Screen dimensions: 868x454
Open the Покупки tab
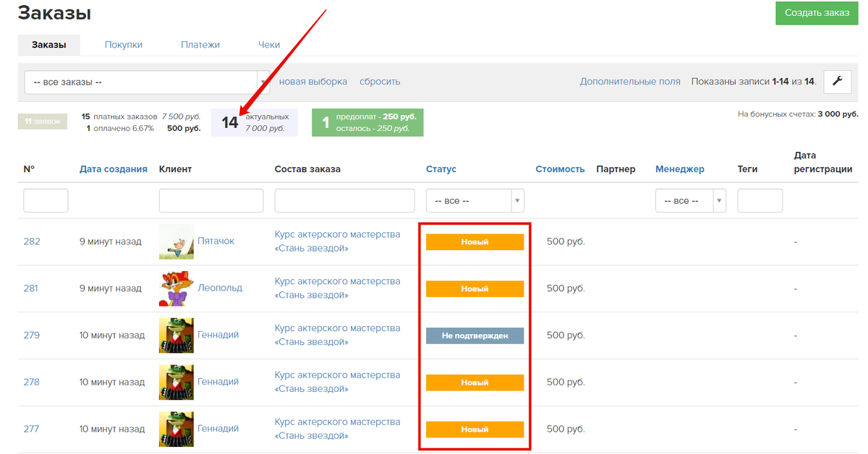pyautogui.click(x=124, y=45)
